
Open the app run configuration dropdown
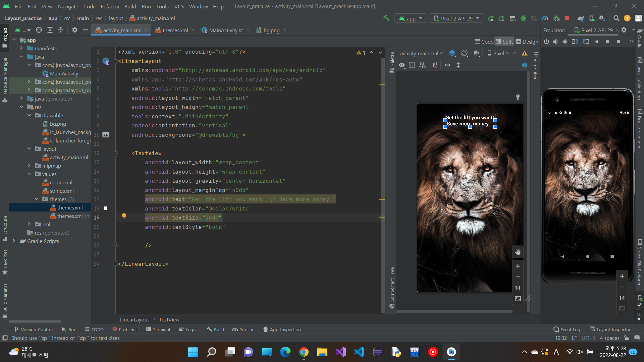(411, 18)
